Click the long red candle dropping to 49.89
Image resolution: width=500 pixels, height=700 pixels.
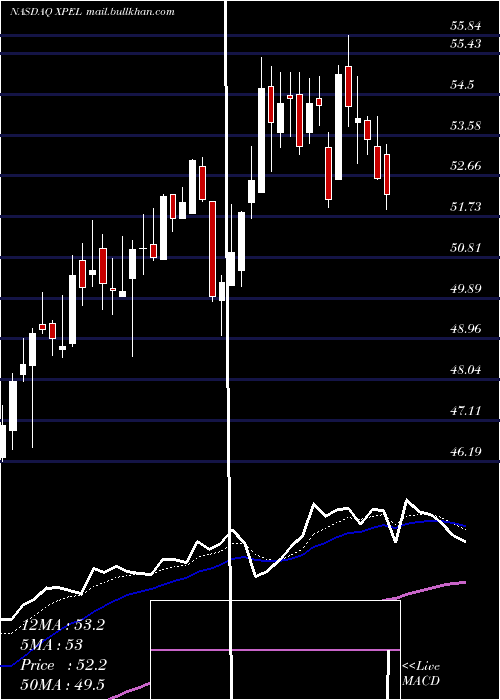(x=212, y=250)
